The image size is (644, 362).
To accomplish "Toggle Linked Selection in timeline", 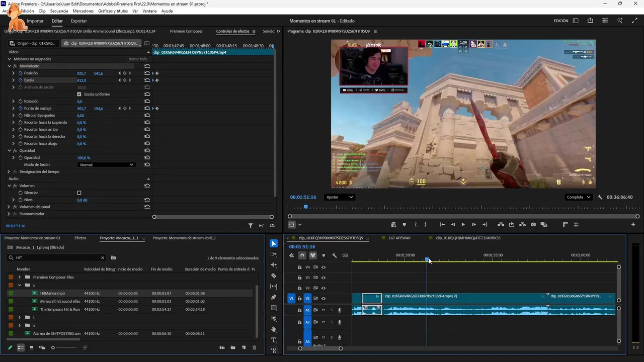I will pos(312,255).
